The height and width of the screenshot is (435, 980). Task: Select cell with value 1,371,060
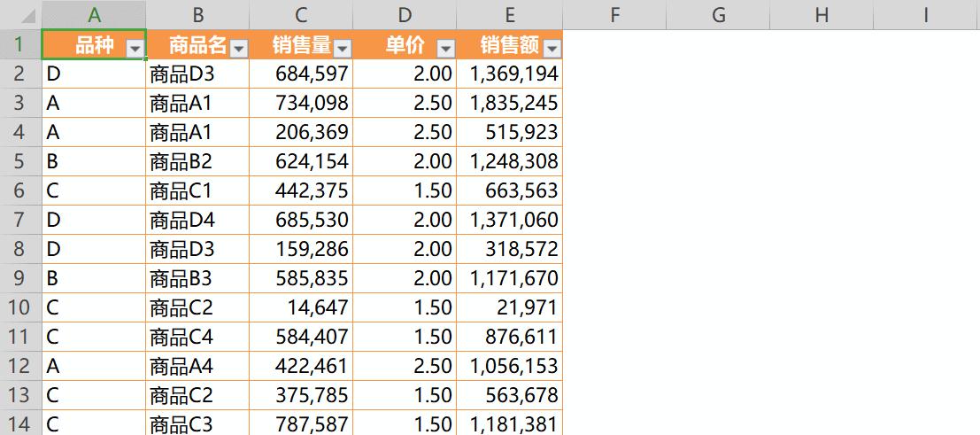pos(509,221)
